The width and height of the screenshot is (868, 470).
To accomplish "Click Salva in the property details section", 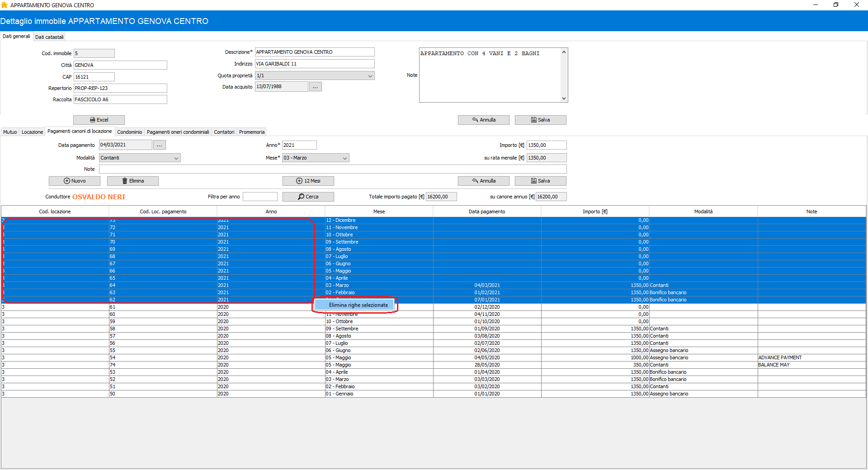I will 540,120.
